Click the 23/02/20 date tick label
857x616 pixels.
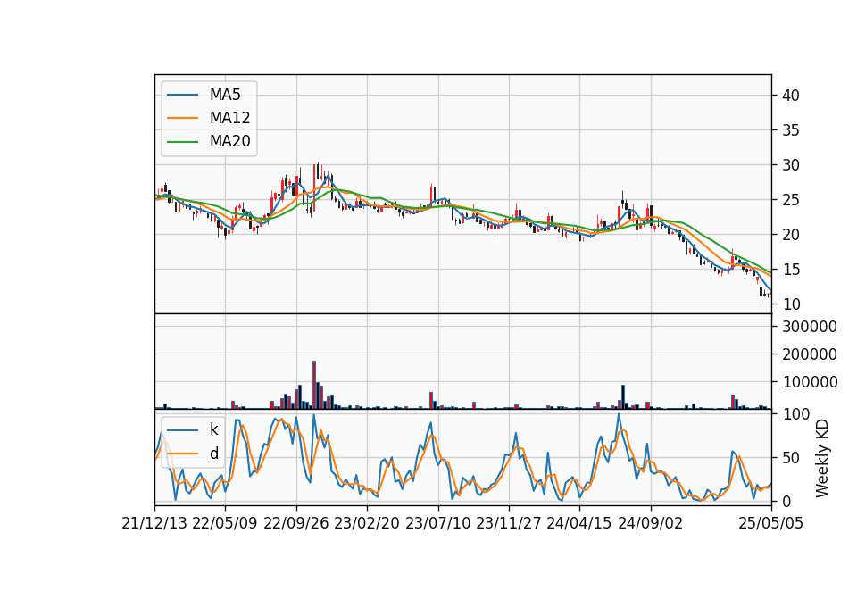coord(367,523)
